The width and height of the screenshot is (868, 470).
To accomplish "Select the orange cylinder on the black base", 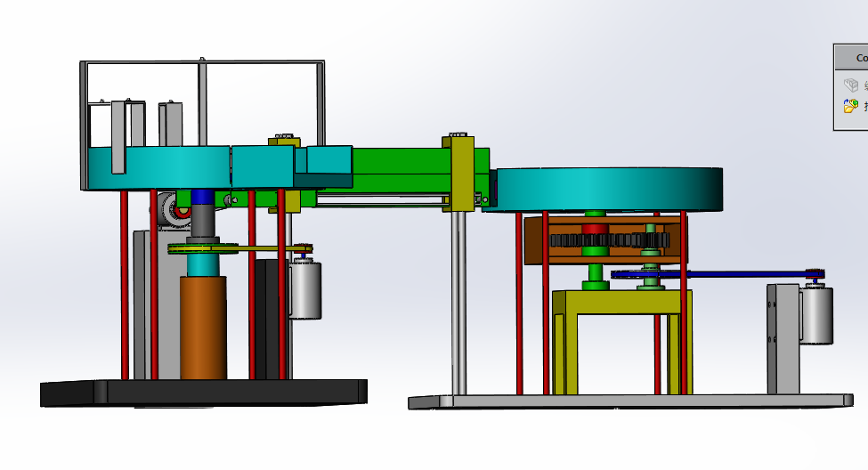I will (x=203, y=328).
